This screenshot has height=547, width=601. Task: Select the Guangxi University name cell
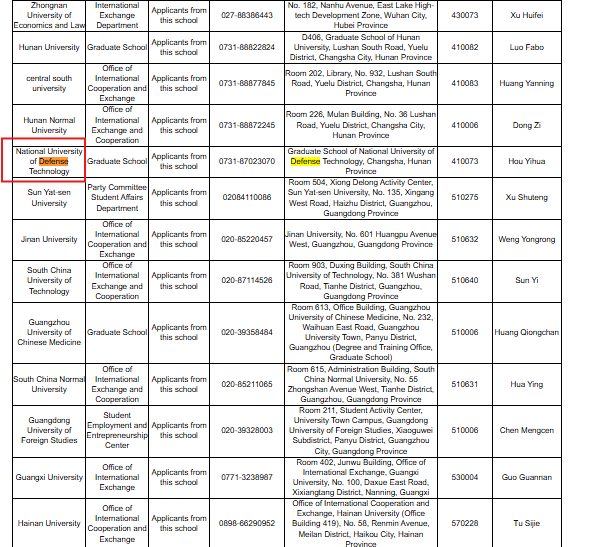(x=49, y=478)
